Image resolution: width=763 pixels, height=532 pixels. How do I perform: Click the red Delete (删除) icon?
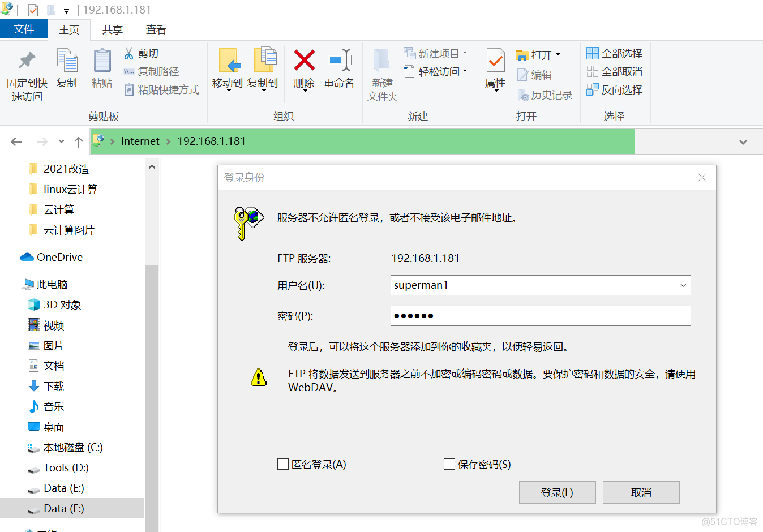(304, 60)
